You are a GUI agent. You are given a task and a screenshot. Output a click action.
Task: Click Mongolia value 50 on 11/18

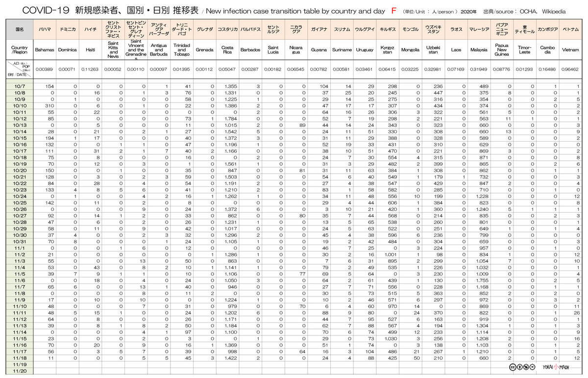click(x=416, y=357)
